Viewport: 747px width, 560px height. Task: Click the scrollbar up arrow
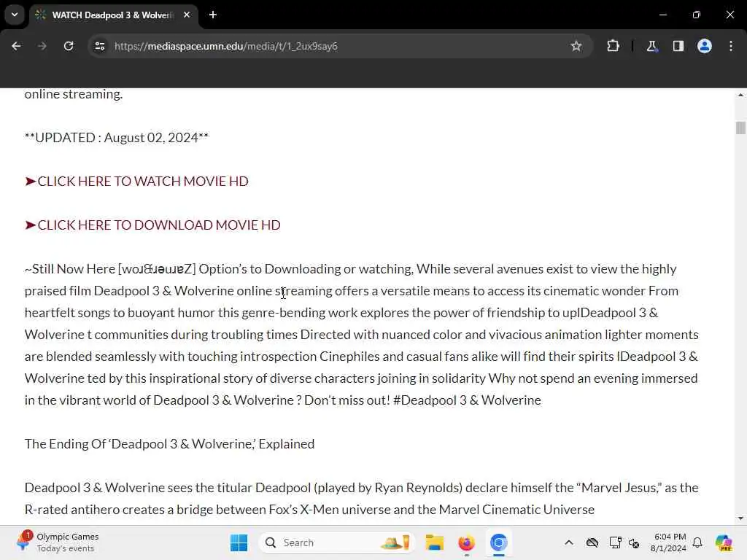point(740,96)
